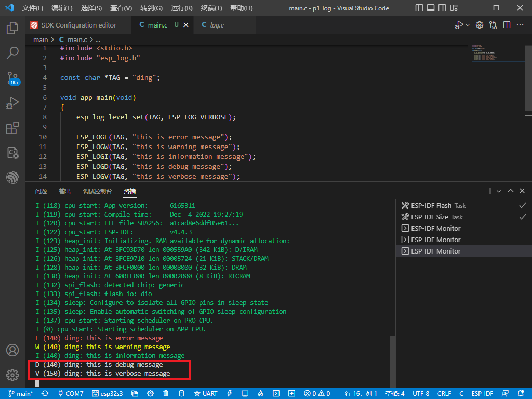This screenshot has height=399, width=532.
Task: Click the ESP-IDF Espressif icon in activity bar
Action: click(x=12, y=178)
